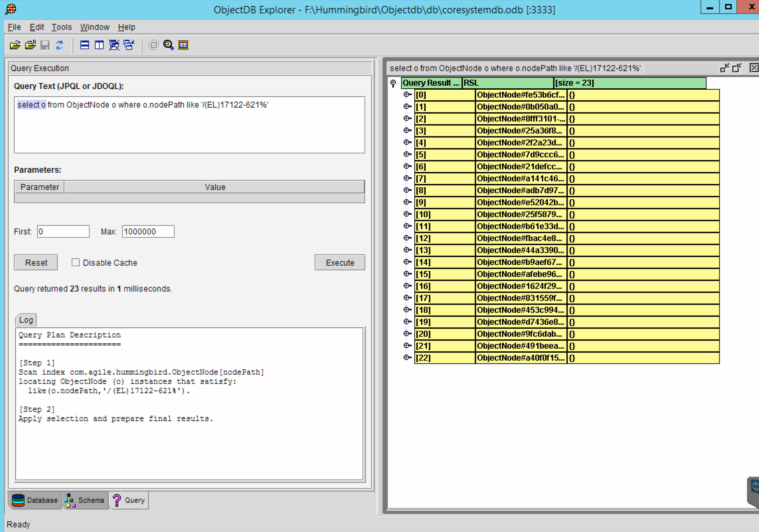Switch to the Database tab
759x532 pixels.
click(x=35, y=500)
